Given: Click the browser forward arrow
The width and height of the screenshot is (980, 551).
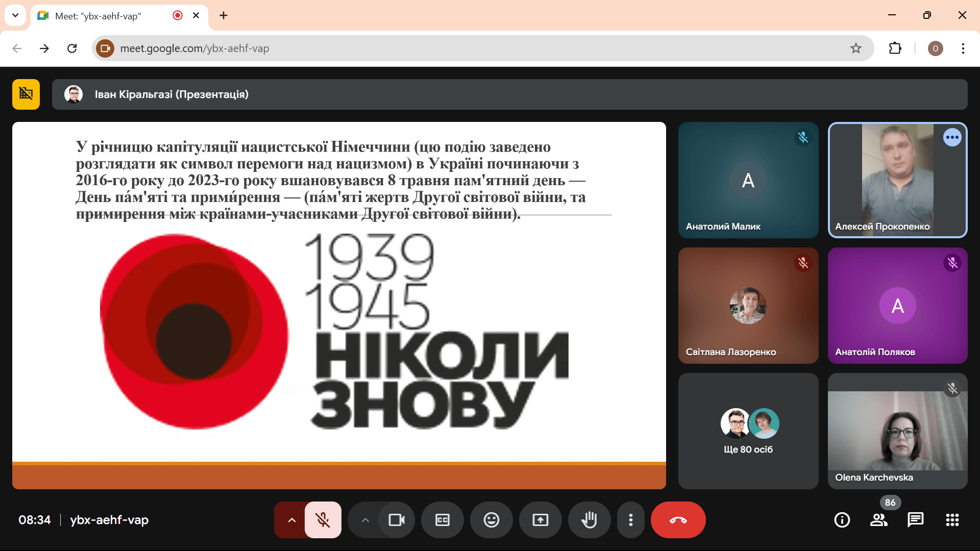Looking at the screenshot, I should point(44,48).
